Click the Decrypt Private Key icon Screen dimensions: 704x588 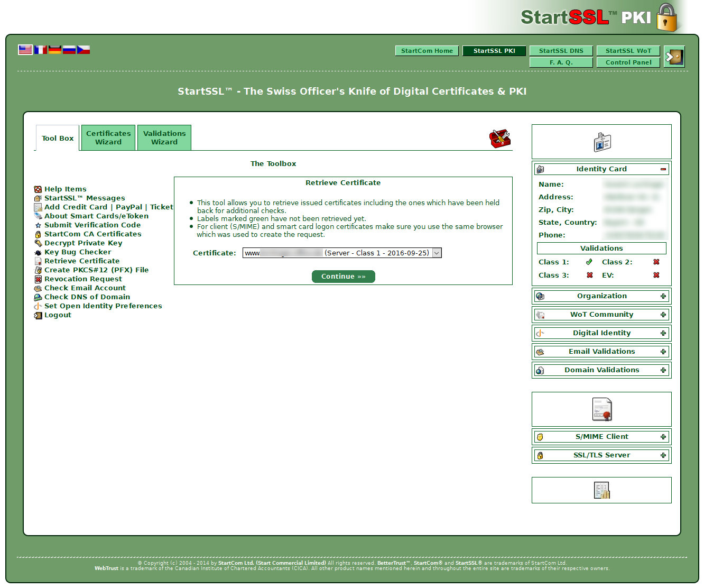[38, 243]
